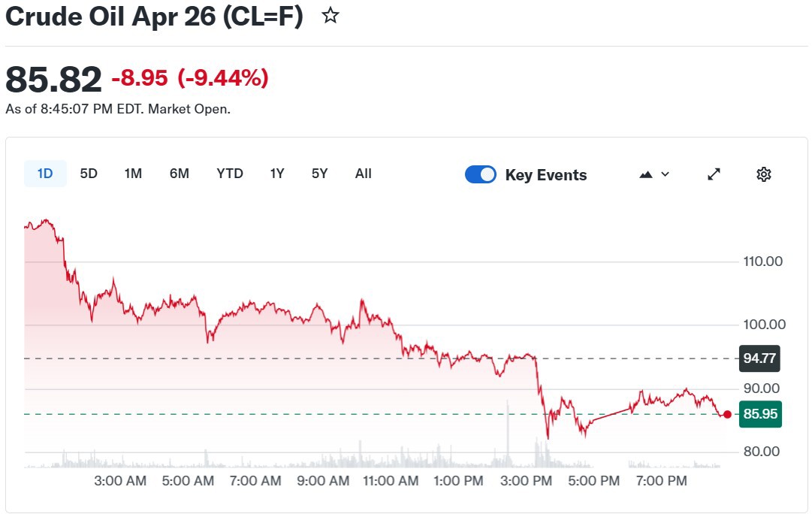Viewport: 812px width, 514px height.
Task: Click the green 85.95 price label
Action: pyautogui.click(x=759, y=413)
